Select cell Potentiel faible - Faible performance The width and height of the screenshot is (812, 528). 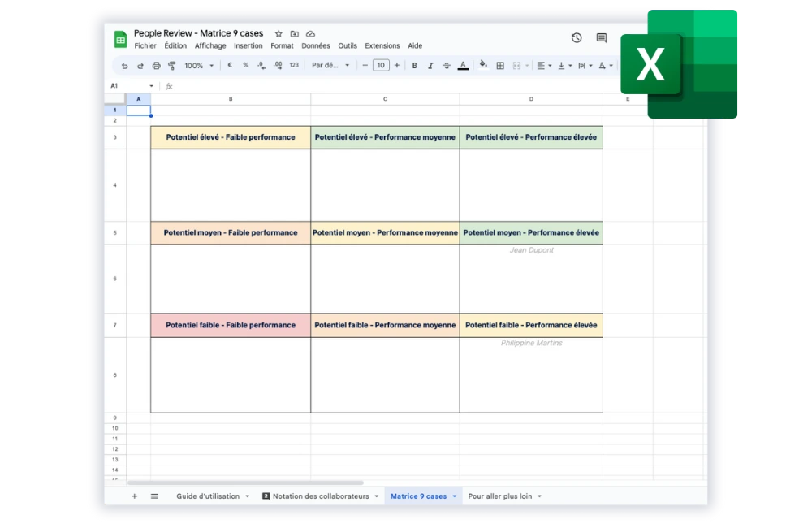coord(231,325)
